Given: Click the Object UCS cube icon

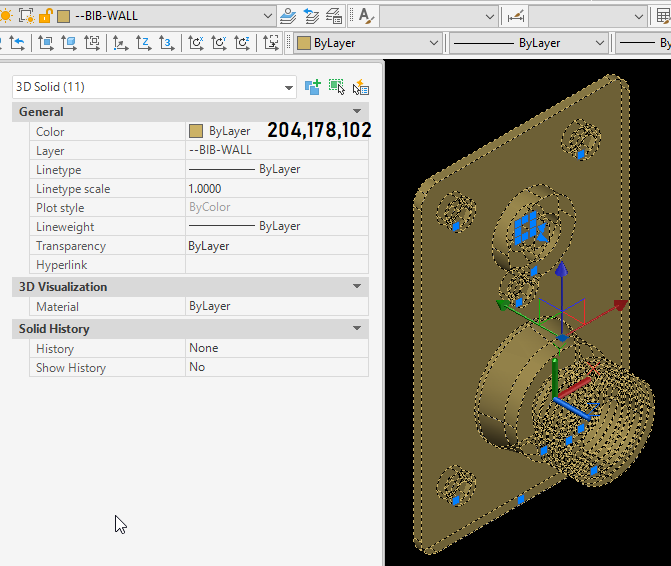Looking at the screenshot, I should (x=68, y=43).
